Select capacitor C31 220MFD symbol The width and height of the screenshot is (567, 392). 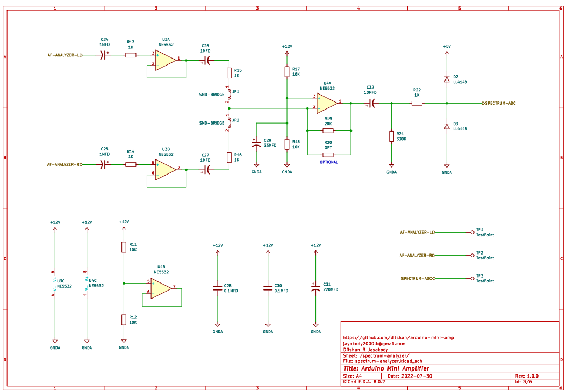coord(315,288)
